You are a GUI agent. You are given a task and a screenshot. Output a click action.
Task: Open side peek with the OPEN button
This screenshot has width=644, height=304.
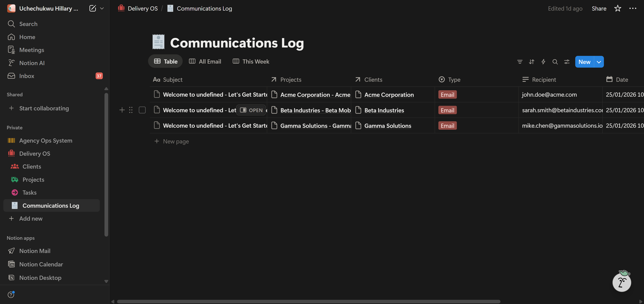251,110
